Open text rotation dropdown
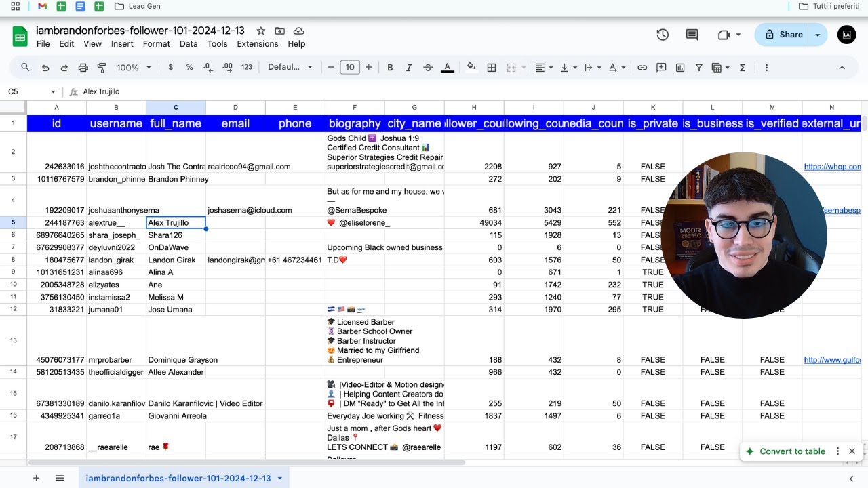 [616, 68]
